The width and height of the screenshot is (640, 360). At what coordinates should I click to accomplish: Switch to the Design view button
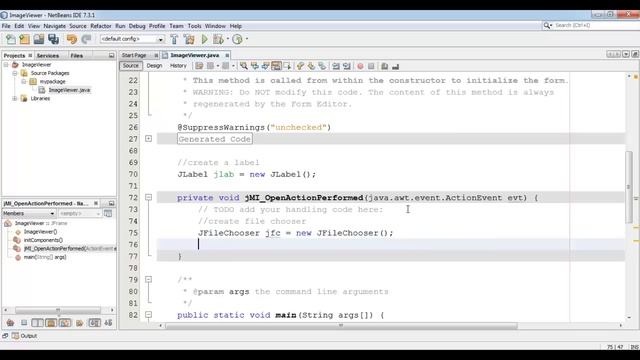pos(154,66)
